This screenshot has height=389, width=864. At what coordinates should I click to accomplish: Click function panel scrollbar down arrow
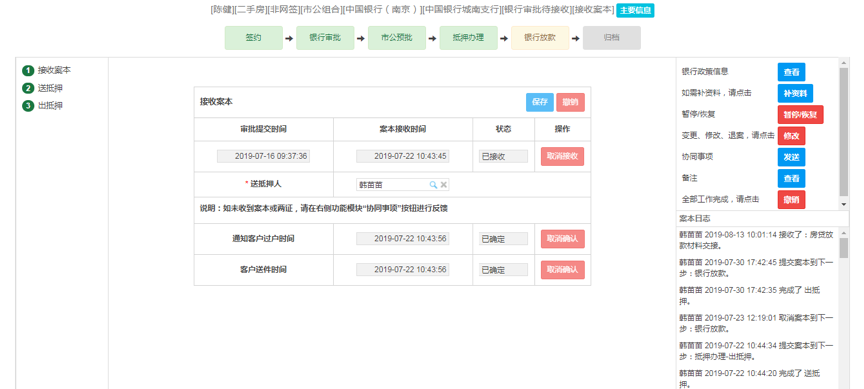tap(844, 204)
